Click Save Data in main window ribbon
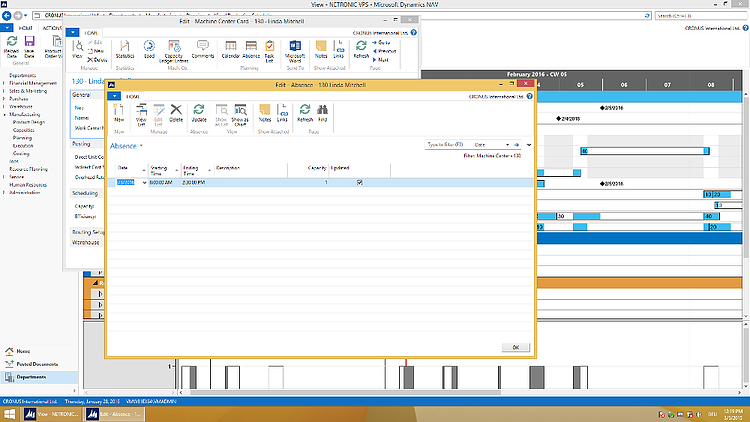 point(29,47)
